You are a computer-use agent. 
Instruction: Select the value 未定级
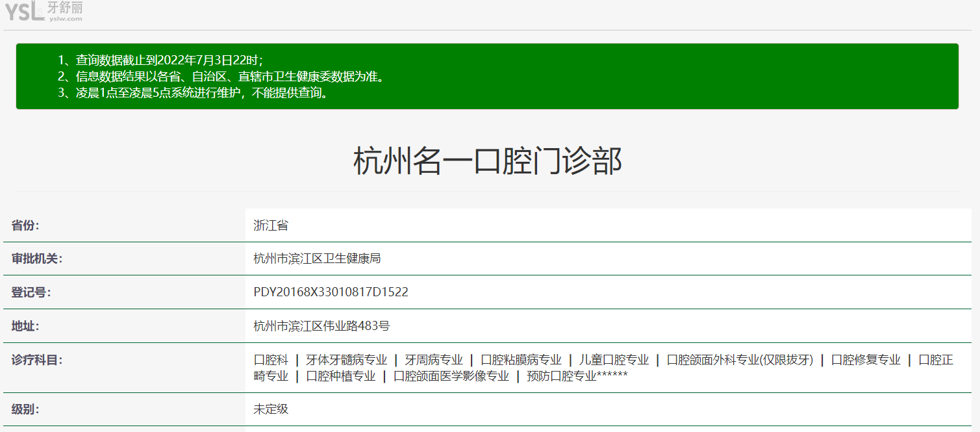(271, 409)
